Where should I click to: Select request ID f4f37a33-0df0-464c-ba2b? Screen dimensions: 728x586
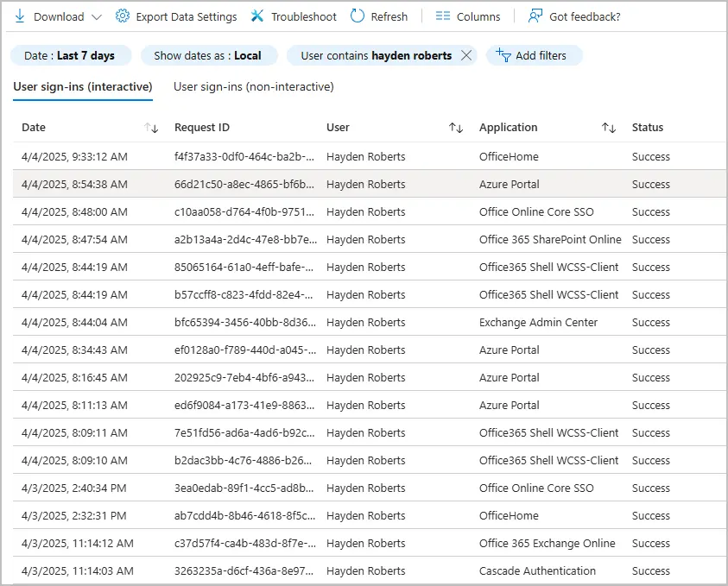(x=244, y=157)
